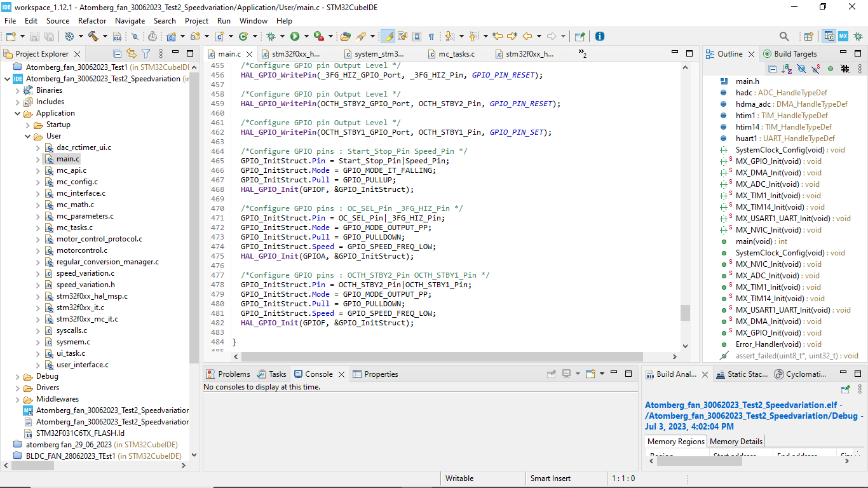Image resolution: width=868 pixels, height=488 pixels.
Task: Save all files using Save All icon
Action: (48, 36)
